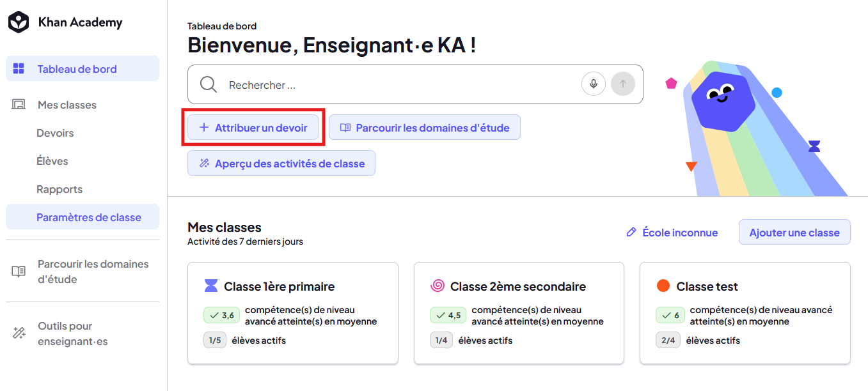Click the Khan Academy logo icon

(19, 22)
